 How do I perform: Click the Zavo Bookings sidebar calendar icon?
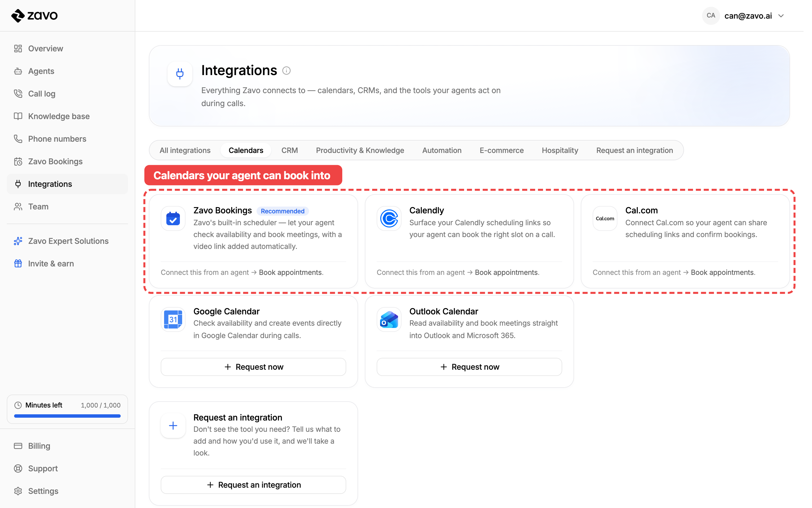click(18, 162)
